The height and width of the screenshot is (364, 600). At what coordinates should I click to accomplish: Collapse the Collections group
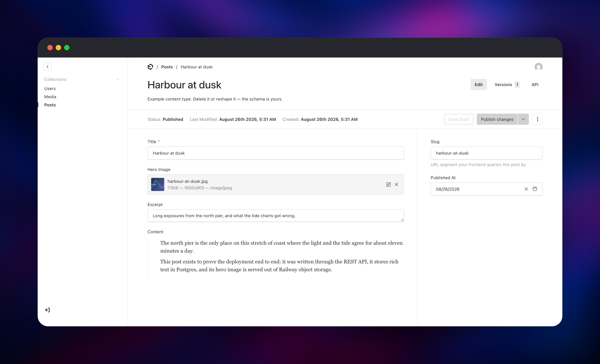[x=118, y=79]
